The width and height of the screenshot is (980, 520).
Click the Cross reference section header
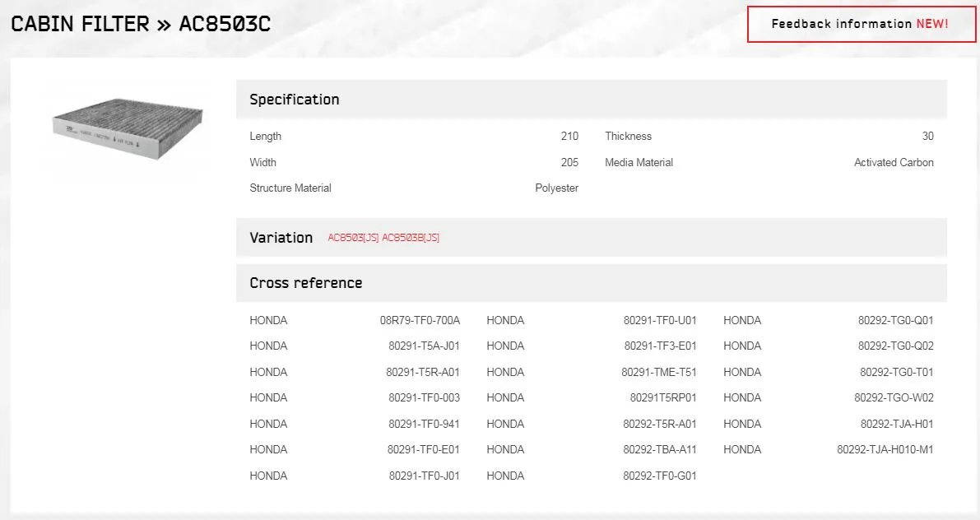(x=305, y=283)
